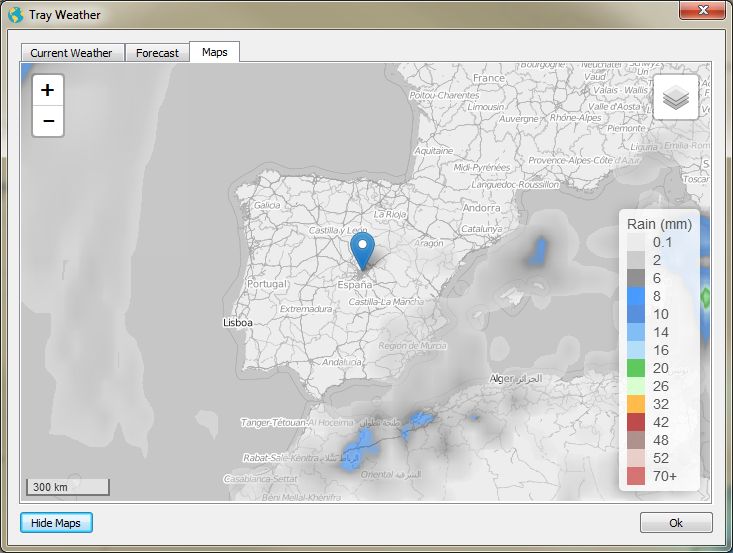Click the Tray Weather globe icon
Viewport: 733px width, 553px height.
click(15, 15)
